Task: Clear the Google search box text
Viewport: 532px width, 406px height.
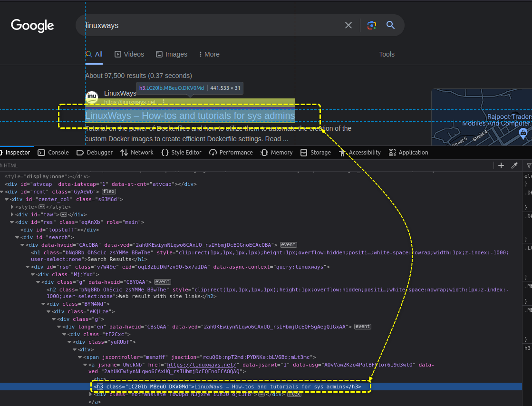Action: point(348,26)
